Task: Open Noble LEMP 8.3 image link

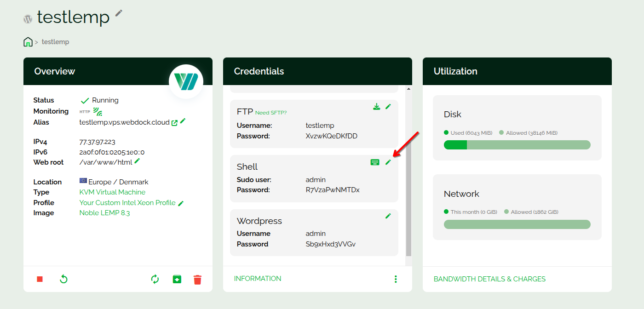Action: 104,213
